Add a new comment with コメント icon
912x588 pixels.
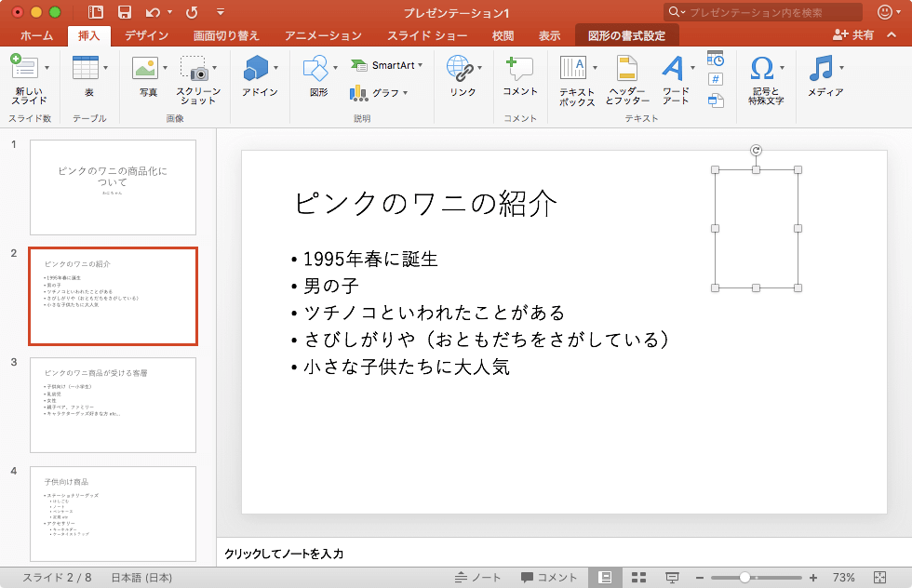point(519,69)
